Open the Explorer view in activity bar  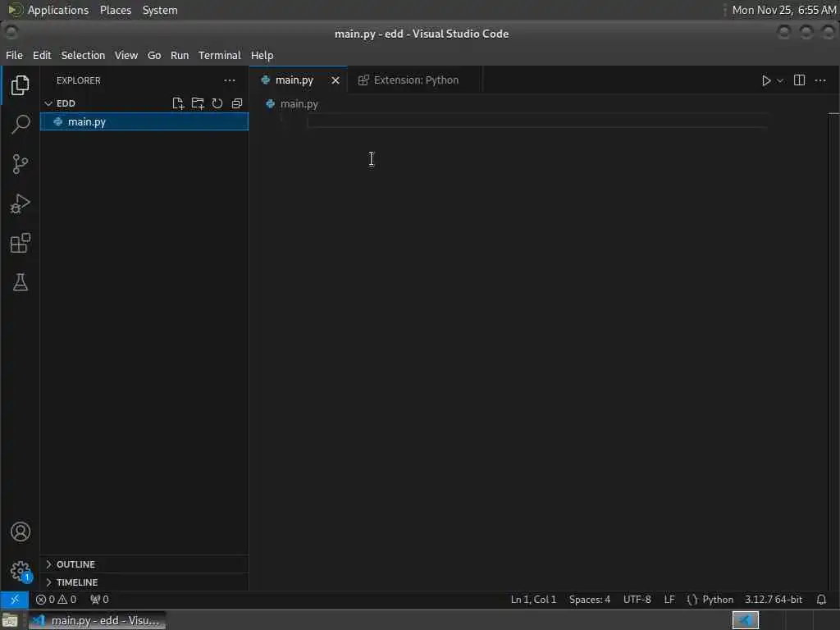20,85
